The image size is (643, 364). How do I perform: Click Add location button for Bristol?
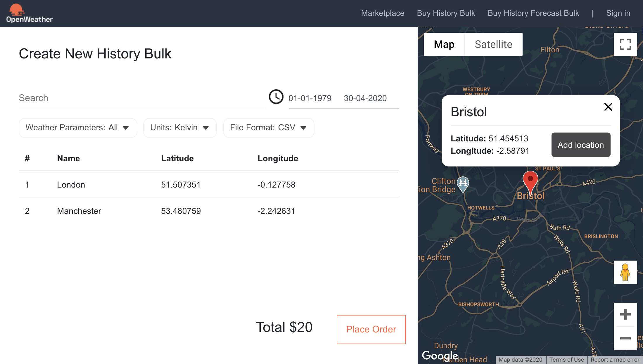coord(581,145)
